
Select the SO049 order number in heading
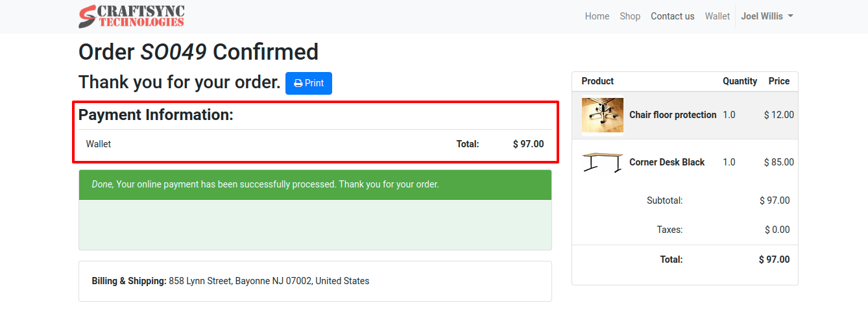tap(173, 52)
